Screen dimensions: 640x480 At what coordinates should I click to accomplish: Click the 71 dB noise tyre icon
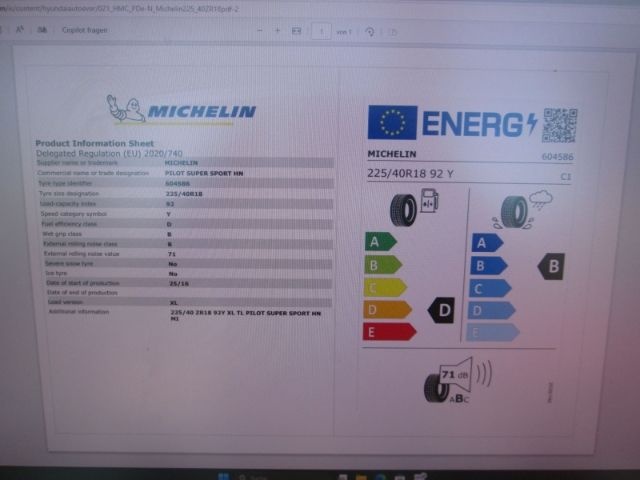(457, 380)
